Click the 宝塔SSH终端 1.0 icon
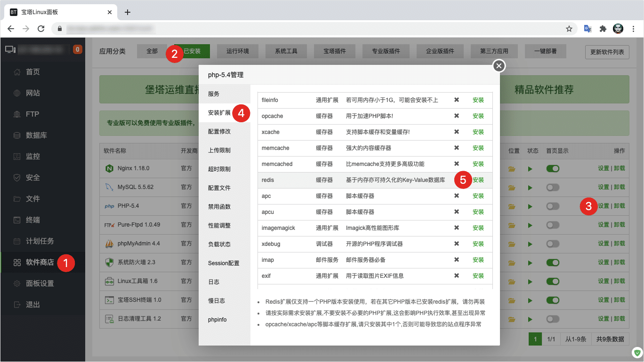Screen dimensions: 644x362 [109, 300]
